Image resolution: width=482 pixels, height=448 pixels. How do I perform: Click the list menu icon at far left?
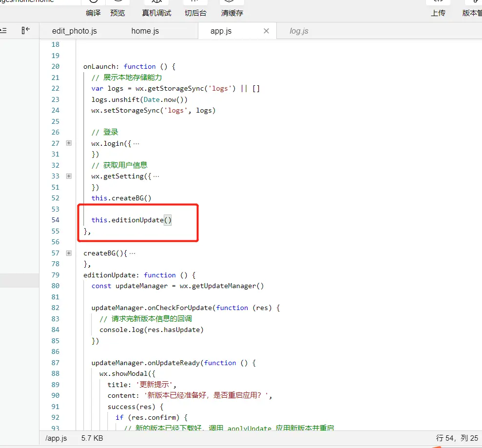[x=3, y=30]
